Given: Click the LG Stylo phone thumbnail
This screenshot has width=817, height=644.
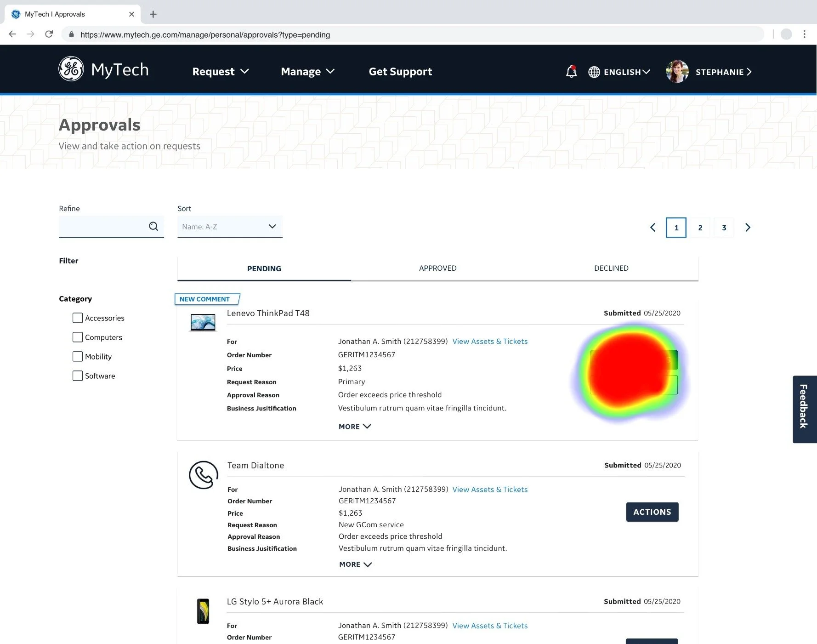Looking at the screenshot, I should (x=203, y=611).
